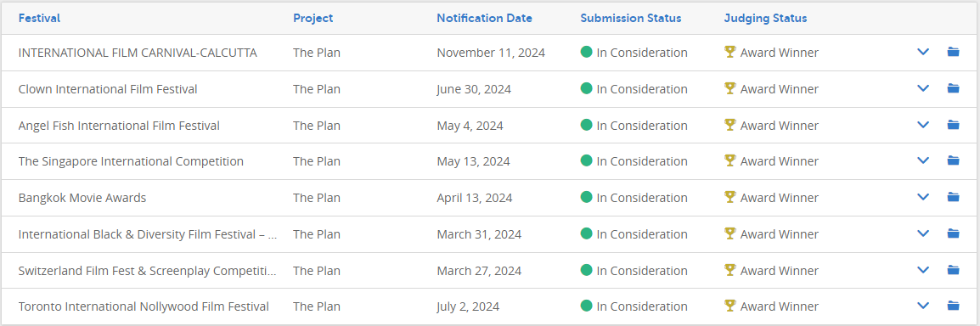Screen dimensions: 980x326
Task: Open folder icon for INTERNATIONAL FILM CARNIVAL-CALCUTTA row
Action: coord(953,52)
